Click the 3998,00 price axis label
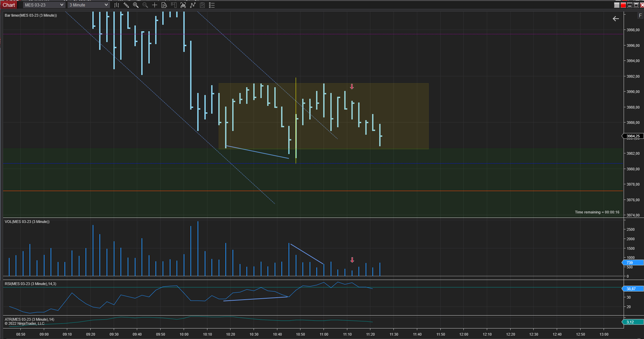Screen dimensions: 644x339 pos(633,30)
